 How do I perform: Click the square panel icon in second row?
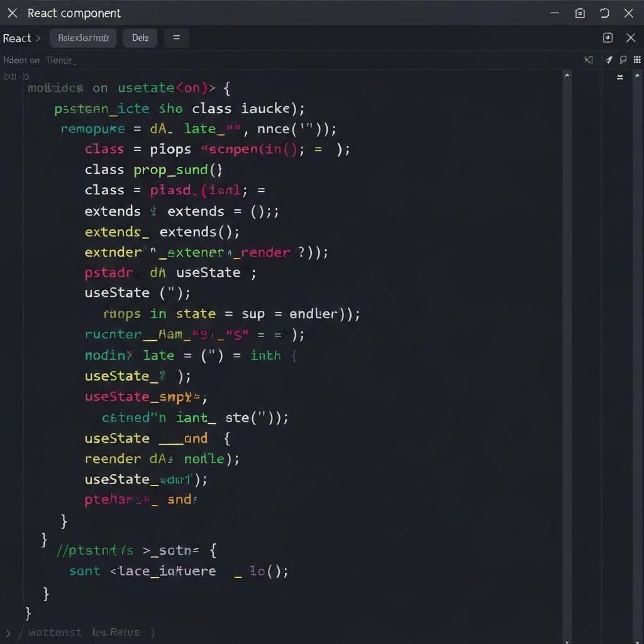tap(608, 38)
